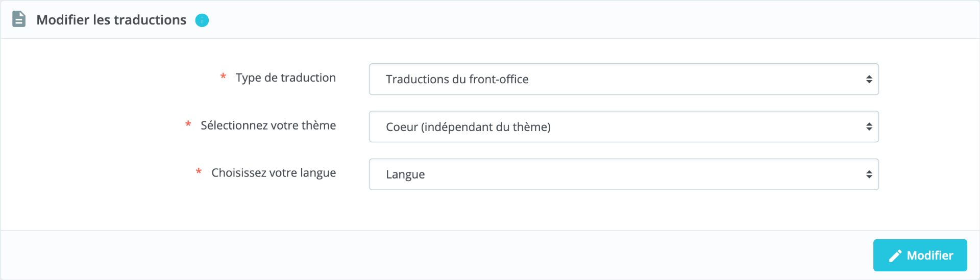Click the empty header bar right of the info icon
This screenshot has width=980, height=280.
pos(561,20)
